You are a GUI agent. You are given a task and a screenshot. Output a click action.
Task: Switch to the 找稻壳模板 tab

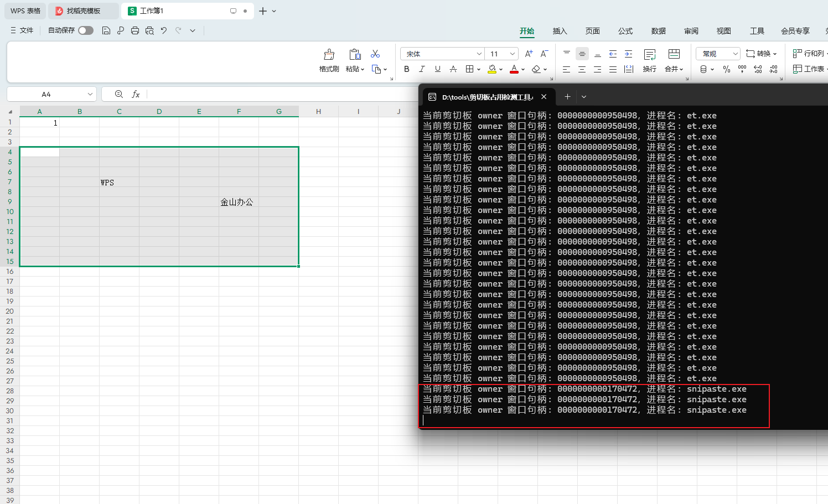pyautogui.click(x=83, y=11)
